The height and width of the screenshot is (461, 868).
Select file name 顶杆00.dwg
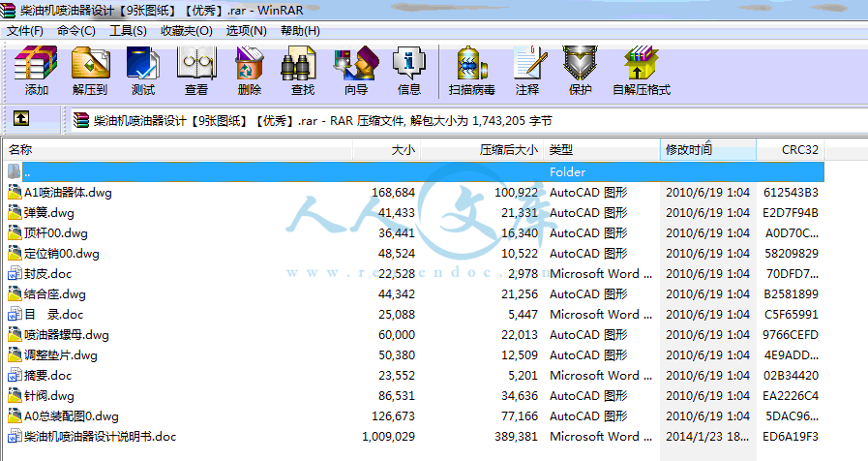click(56, 233)
